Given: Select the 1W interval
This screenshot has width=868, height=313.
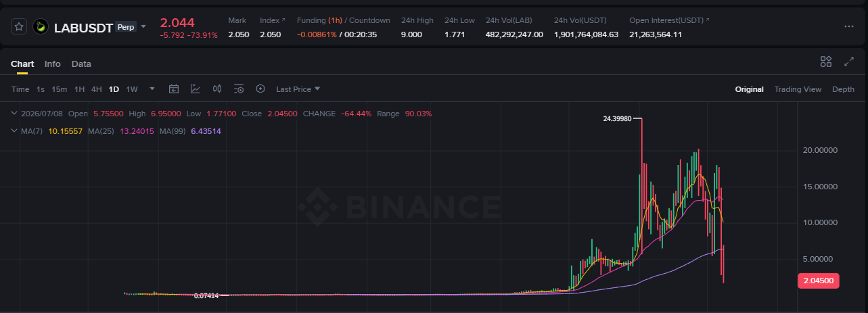Looking at the screenshot, I should 132,89.
